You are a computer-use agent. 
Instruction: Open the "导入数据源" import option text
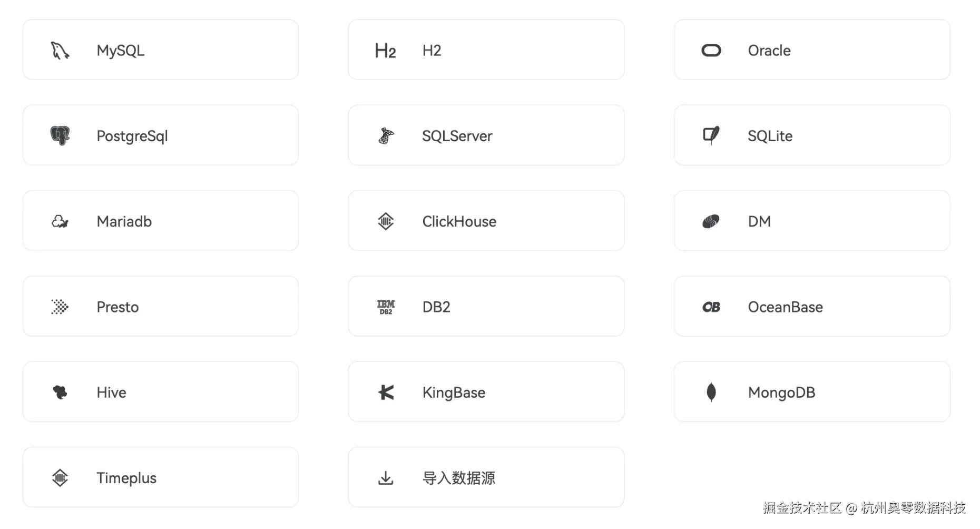(x=459, y=478)
